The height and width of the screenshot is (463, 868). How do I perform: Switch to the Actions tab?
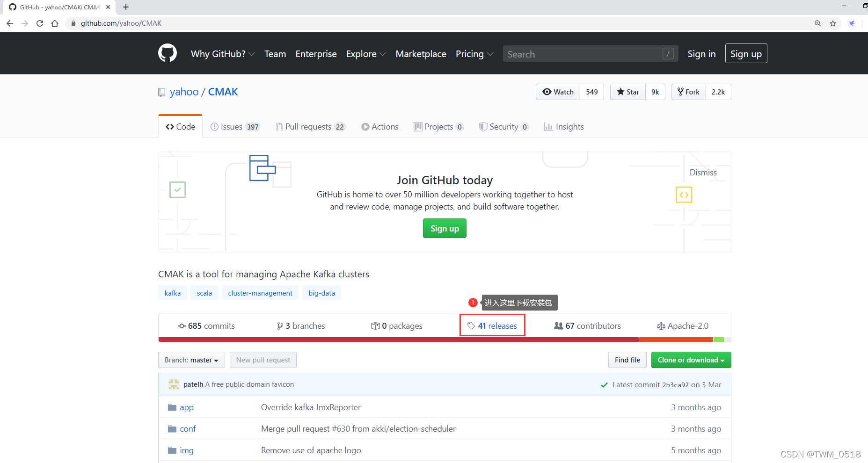click(x=380, y=127)
